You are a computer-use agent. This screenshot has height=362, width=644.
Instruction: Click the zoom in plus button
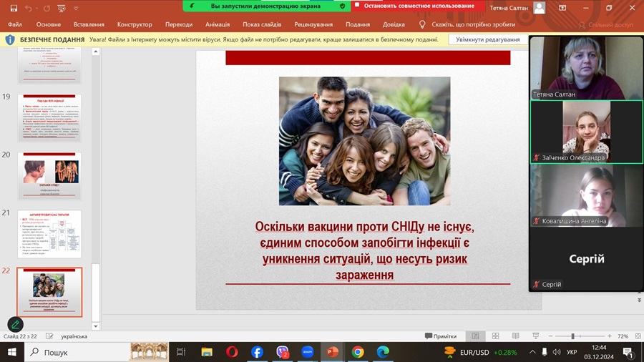point(610,336)
